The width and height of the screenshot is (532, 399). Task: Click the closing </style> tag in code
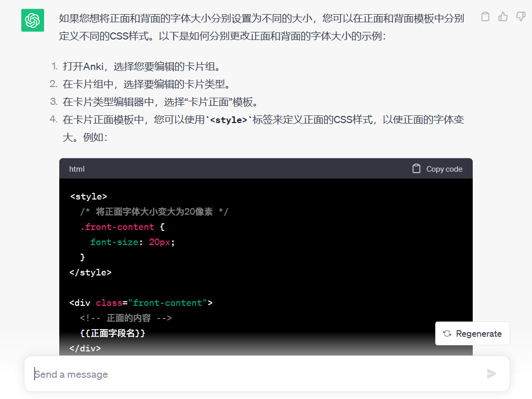(x=90, y=272)
